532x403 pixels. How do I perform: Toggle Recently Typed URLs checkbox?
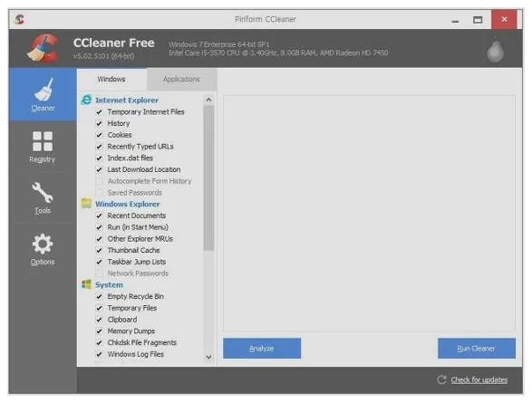tap(99, 147)
